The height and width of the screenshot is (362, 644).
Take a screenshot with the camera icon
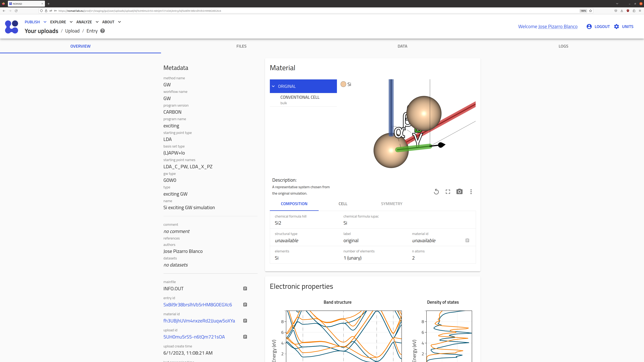[459, 192]
